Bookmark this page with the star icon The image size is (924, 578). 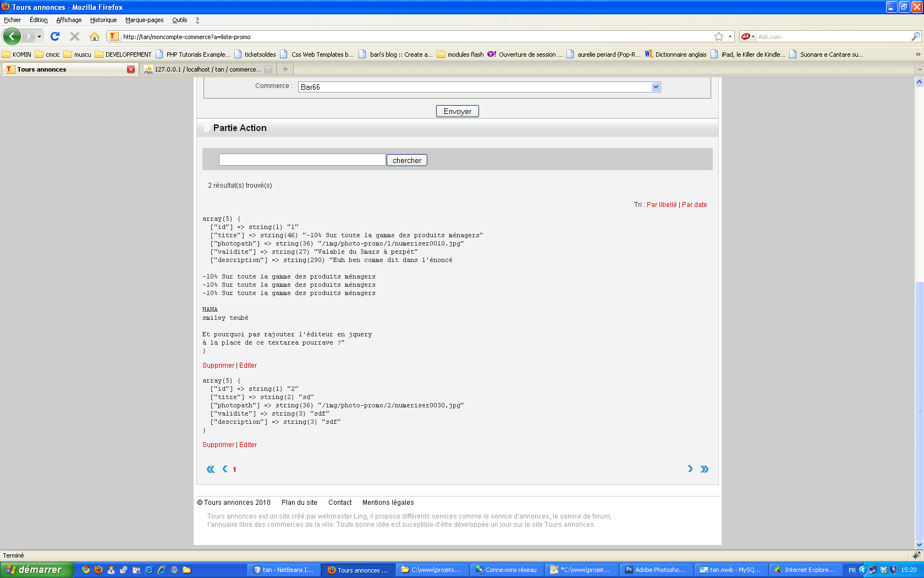point(718,37)
